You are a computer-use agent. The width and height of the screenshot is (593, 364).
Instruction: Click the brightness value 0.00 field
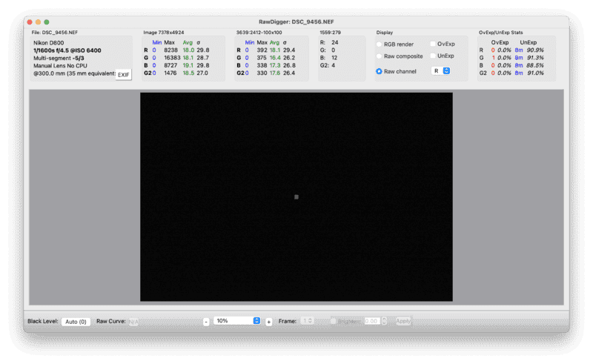[x=372, y=321]
